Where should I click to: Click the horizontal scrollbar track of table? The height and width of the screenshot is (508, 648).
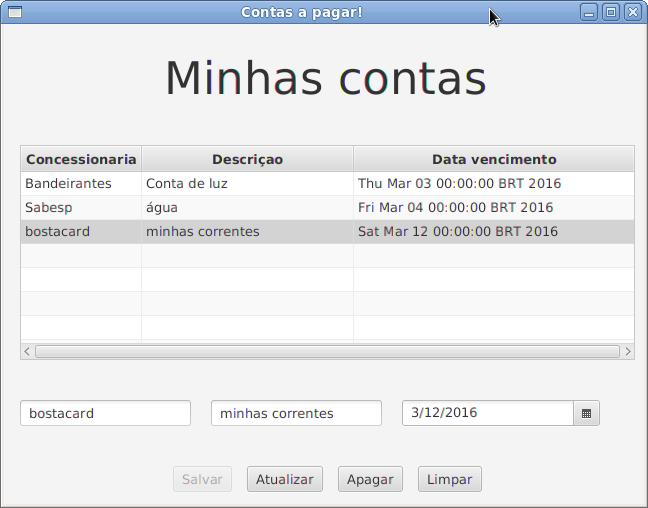click(327, 352)
